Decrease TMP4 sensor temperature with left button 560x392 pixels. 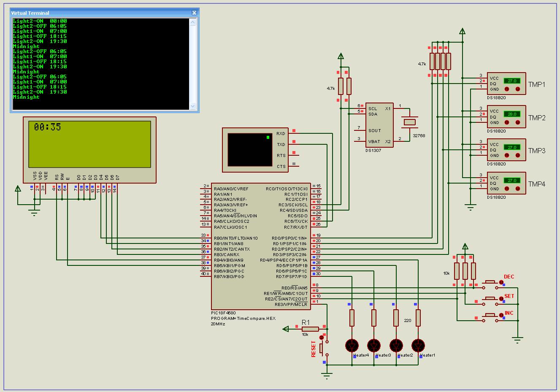tap(506, 189)
